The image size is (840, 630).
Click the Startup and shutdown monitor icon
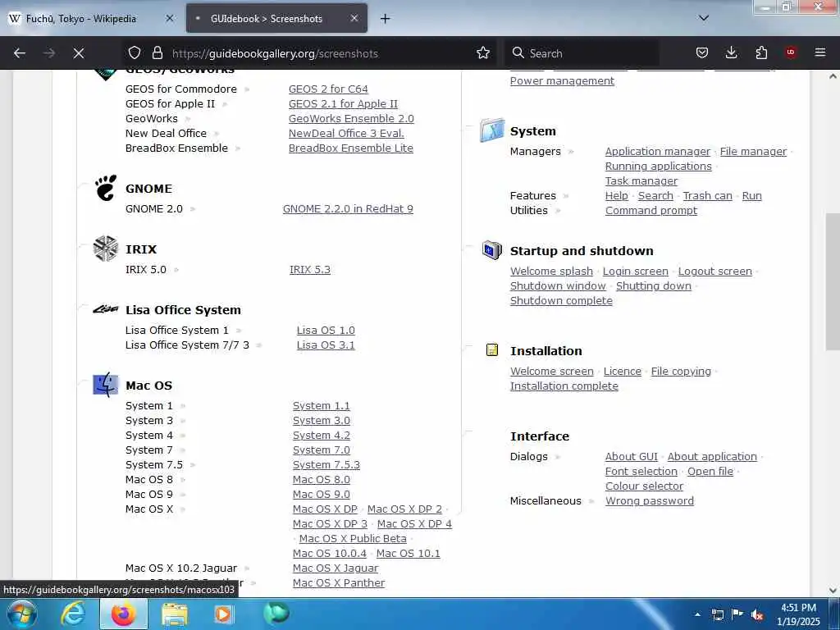tap(492, 249)
